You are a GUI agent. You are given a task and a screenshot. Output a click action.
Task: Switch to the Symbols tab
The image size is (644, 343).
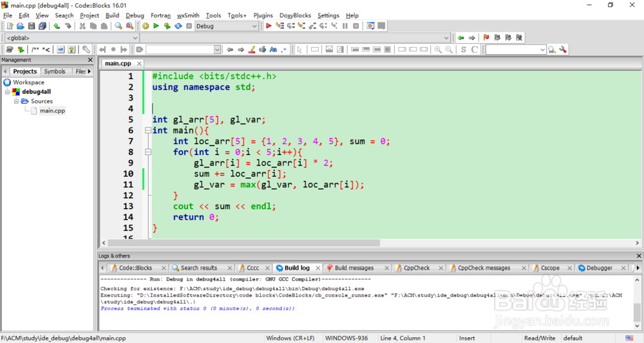pyautogui.click(x=55, y=71)
